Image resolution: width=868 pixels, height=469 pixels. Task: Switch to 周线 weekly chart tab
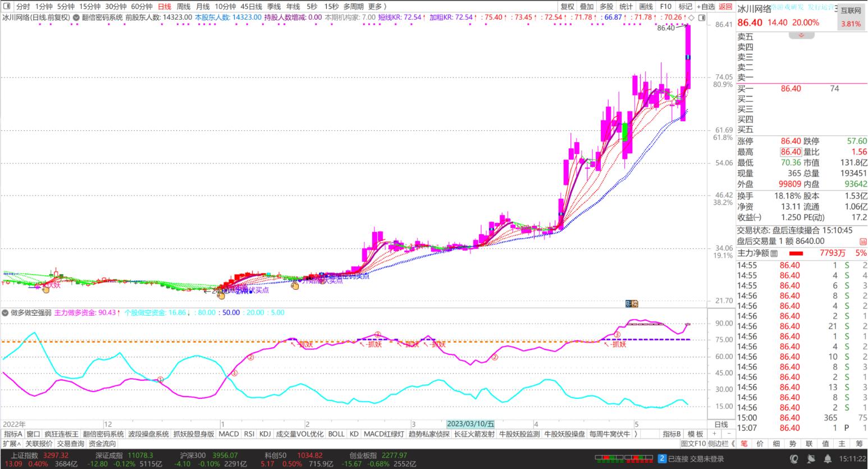(184, 7)
